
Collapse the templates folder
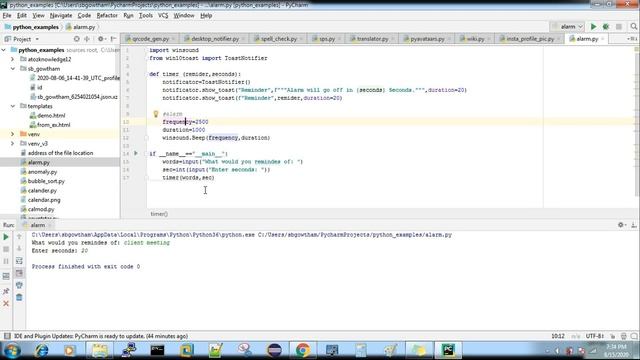pos(13,106)
